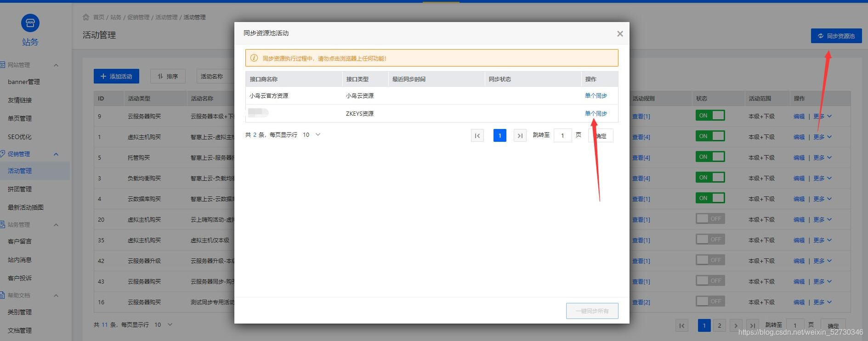Toggle the ON switch for activity ID 1
868x341 pixels.
click(710, 136)
